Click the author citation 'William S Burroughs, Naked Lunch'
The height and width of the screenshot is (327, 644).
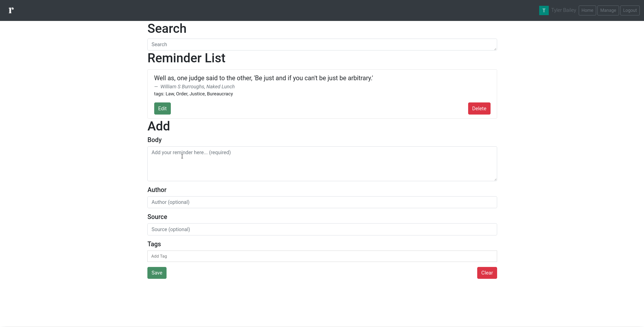pos(197,87)
